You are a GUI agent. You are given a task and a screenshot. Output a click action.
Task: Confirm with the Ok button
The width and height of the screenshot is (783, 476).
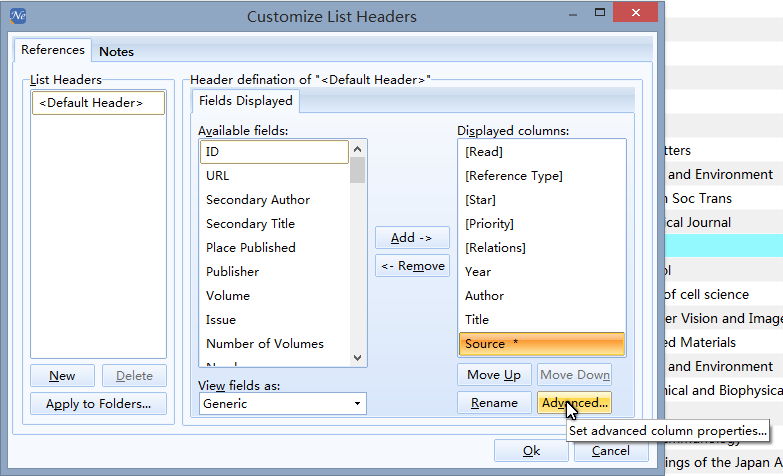(531, 451)
